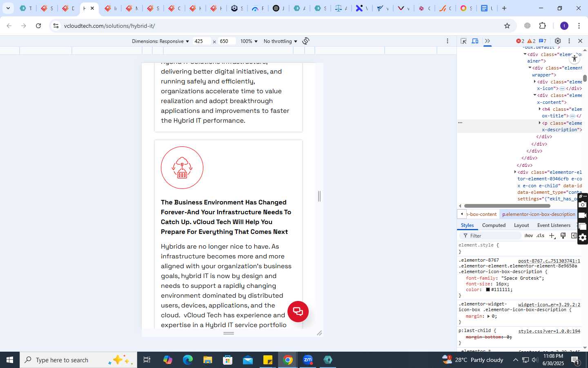This screenshot has height=368, width=588.
Task: Click the new style rule plus icon
Action: (x=552, y=236)
